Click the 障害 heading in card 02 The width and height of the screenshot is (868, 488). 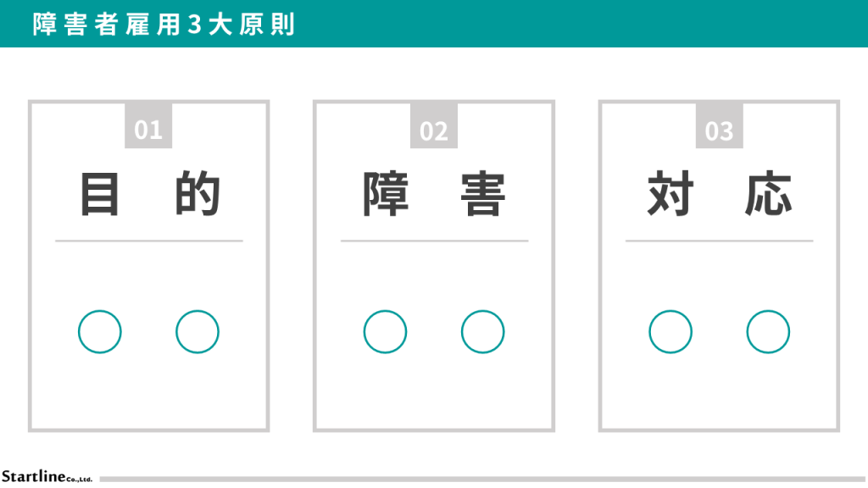[434, 194]
